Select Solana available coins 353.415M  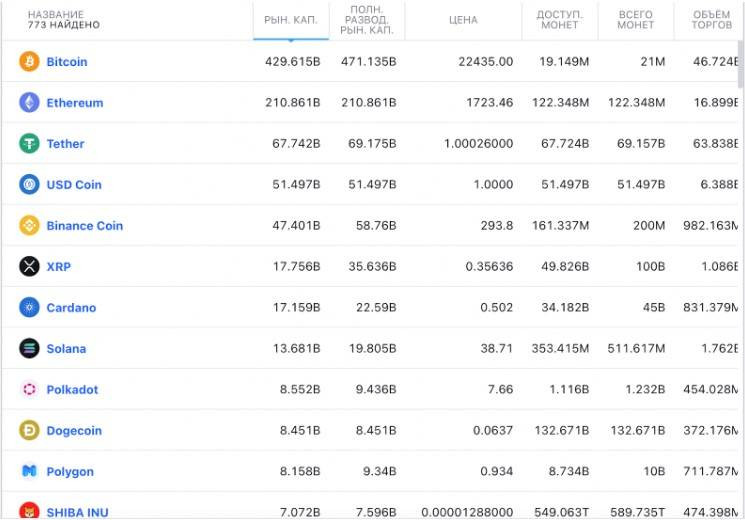pyautogui.click(x=560, y=349)
